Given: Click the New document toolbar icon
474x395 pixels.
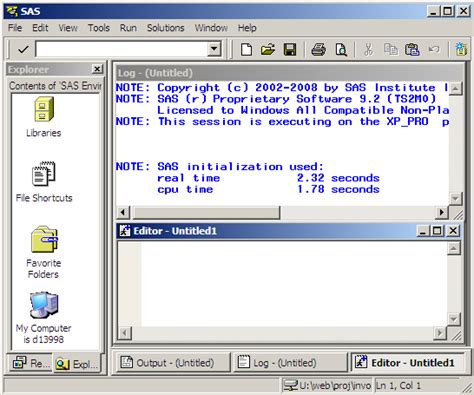Looking at the screenshot, I should [246, 50].
